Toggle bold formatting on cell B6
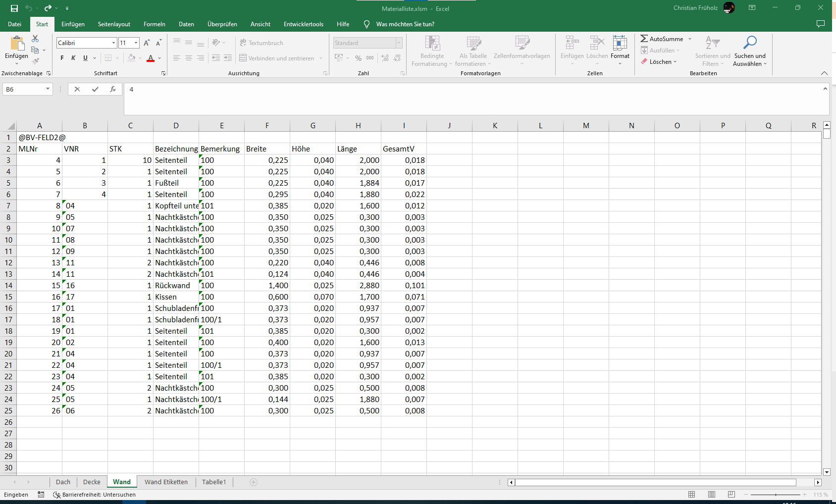The height and width of the screenshot is (504, 836). pyautogui.click(x=61, y=58)
